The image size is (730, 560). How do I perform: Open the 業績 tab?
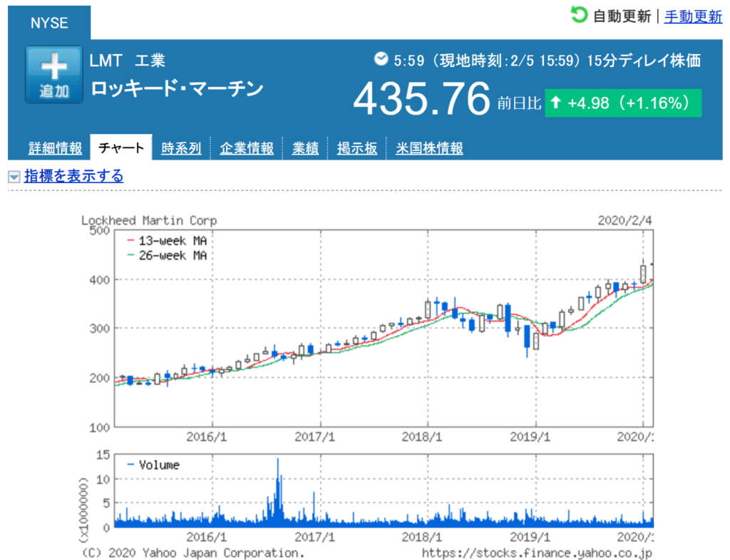[x=305, y=148]
